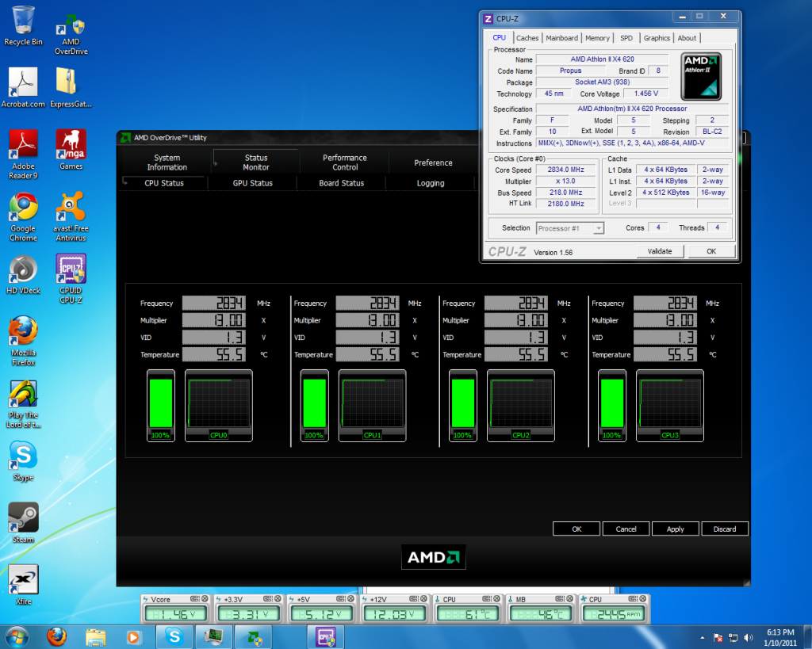Open the Performance Control tab
The width and height of the screenshot is (812, 649).
(x=345, y=162)
